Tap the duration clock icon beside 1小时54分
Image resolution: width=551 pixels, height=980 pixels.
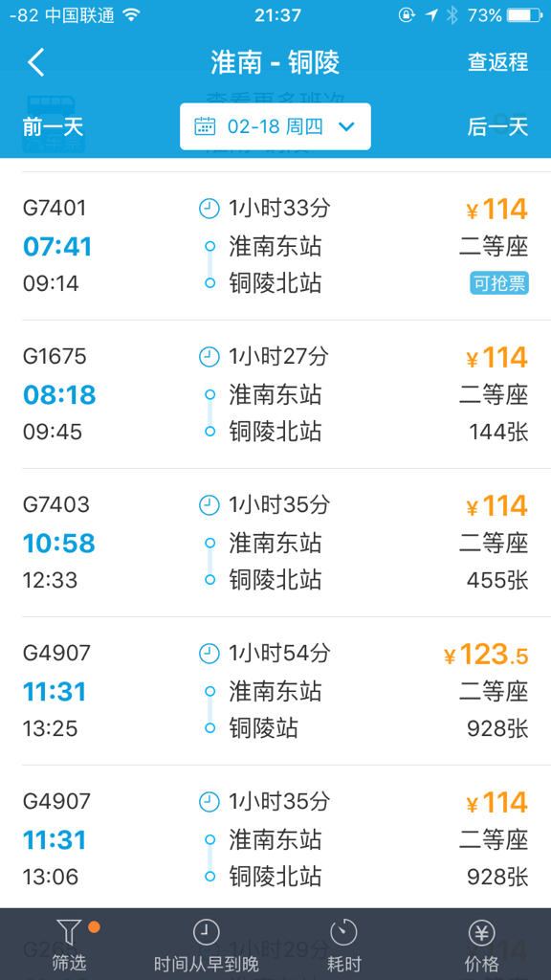coord(209,654)
